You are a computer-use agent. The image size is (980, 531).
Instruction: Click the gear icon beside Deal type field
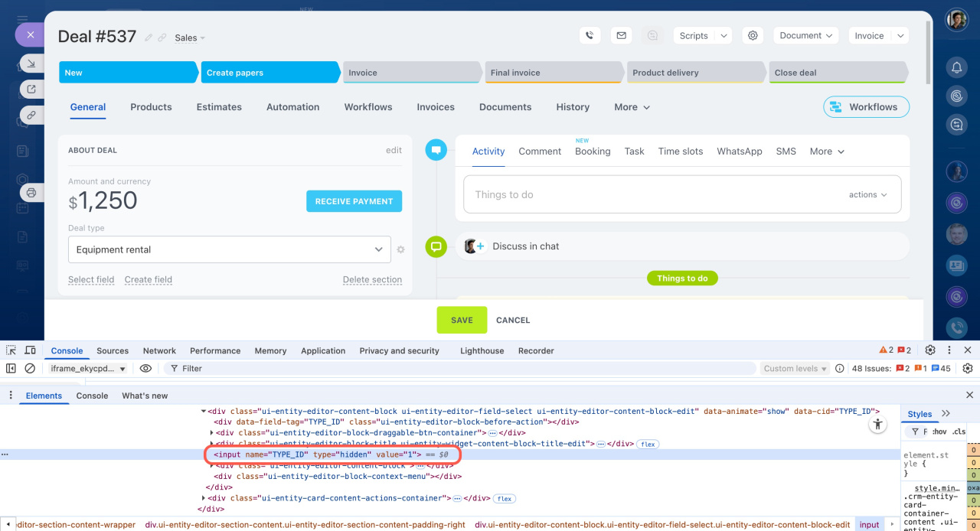coord(400,249)
